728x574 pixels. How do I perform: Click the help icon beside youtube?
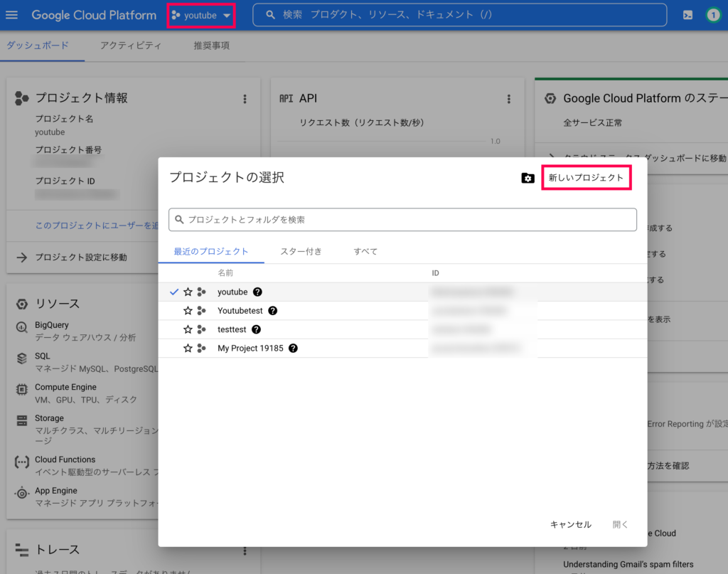(257, 292)
